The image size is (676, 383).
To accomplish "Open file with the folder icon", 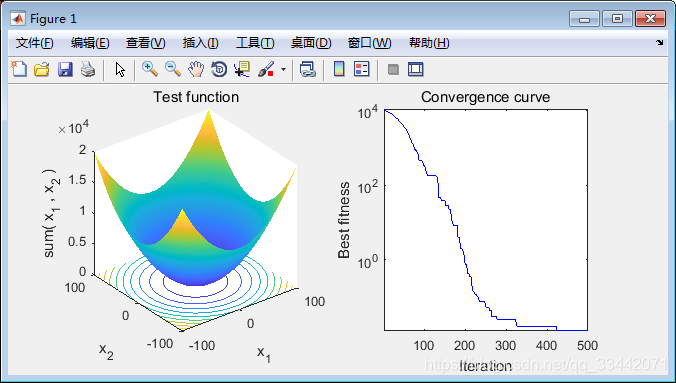I will 42,69.
